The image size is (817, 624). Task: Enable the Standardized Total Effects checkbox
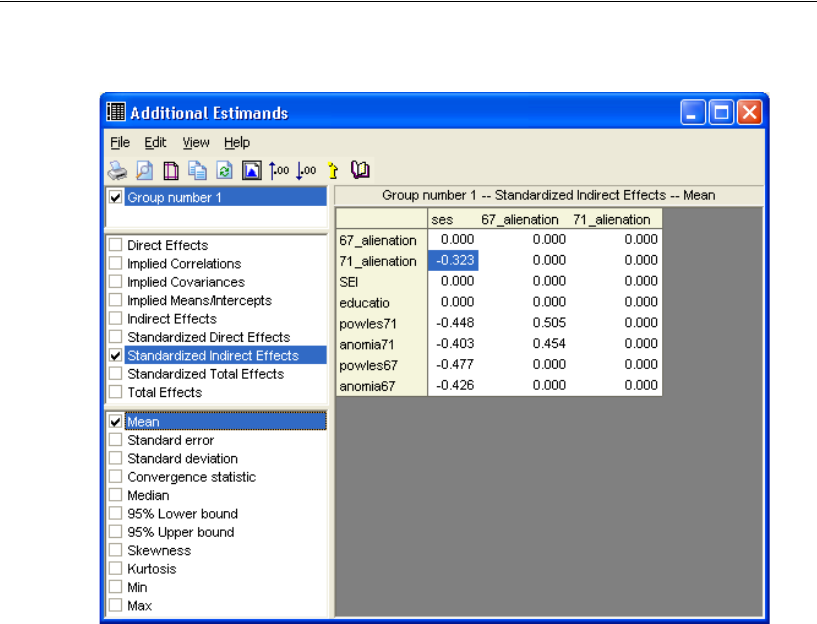[x=117, y=374]
